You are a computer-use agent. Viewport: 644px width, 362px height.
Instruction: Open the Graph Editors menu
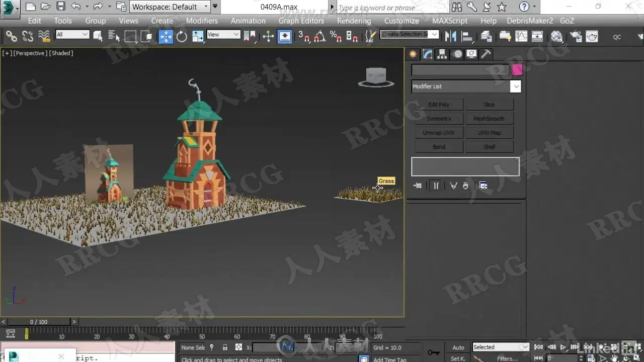pyautogui.click(x=301, y=21)
